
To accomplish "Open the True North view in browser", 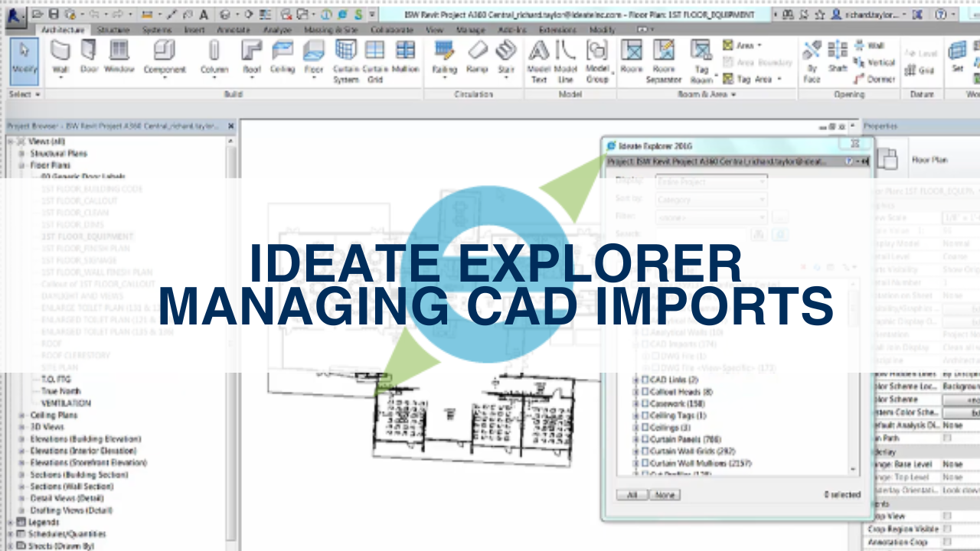I will [60, 391].
